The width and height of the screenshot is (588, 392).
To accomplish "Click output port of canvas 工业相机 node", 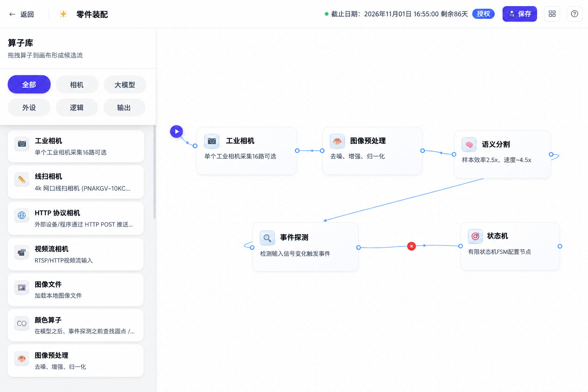I will [x=297, y=151].
